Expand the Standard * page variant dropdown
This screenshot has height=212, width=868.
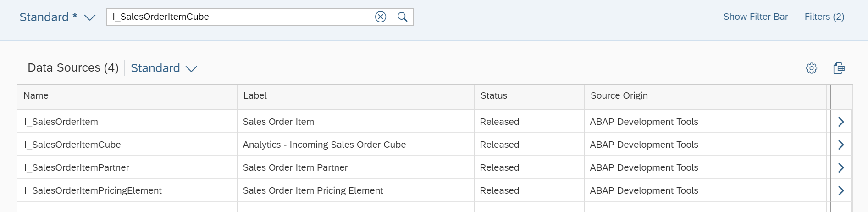pyautogui.click(x=90, y=17)
